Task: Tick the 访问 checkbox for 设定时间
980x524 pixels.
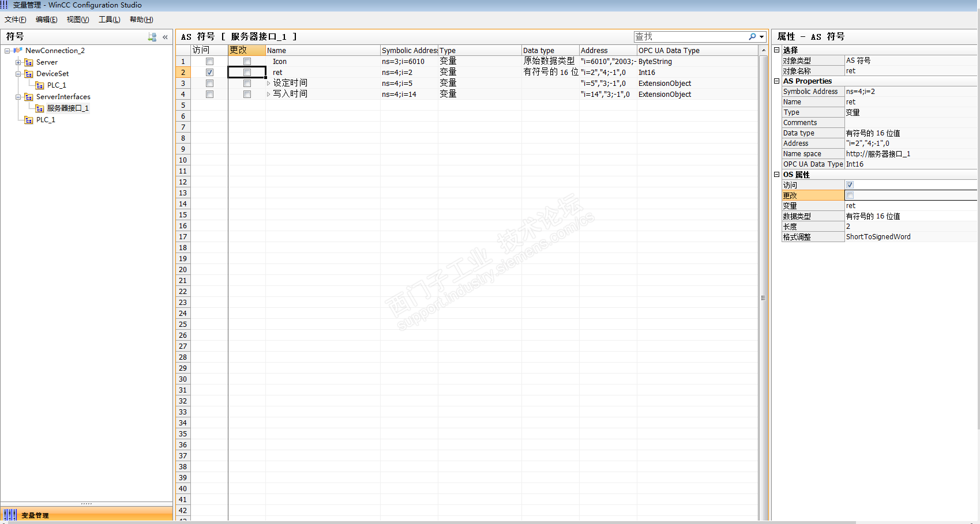Action: click(209, 84)
